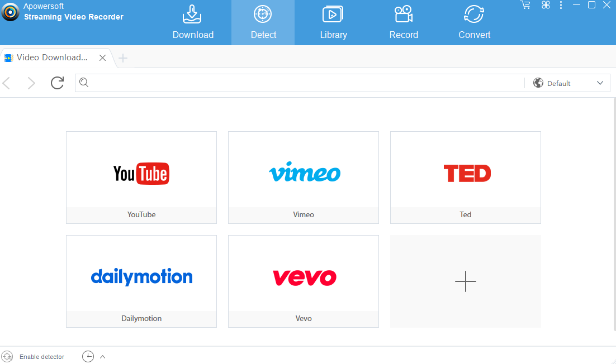Open the three-dot more options menu

[561, 5]
